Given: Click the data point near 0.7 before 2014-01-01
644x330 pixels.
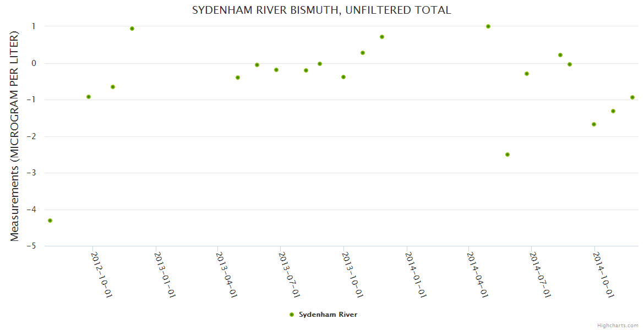Looking at the screenshot, I should click(382, 37).
